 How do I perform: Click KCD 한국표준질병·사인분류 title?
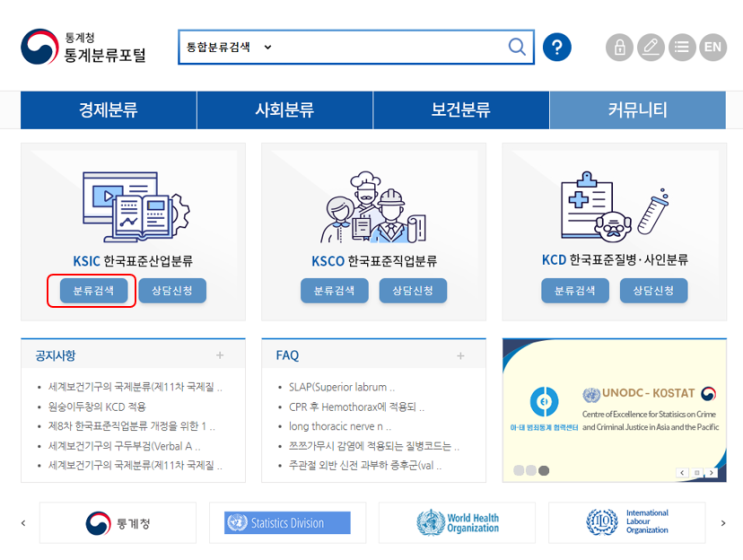(x=615, y=260)
